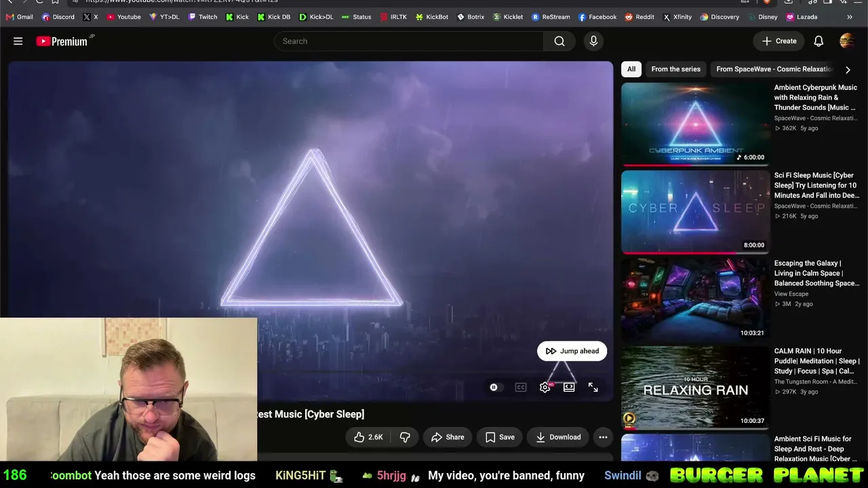
Task: Click the Create button
Action: pos(779,41)
